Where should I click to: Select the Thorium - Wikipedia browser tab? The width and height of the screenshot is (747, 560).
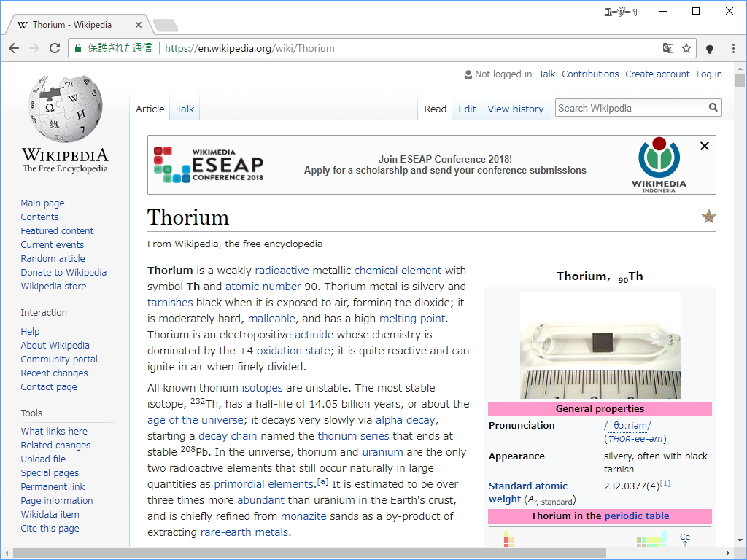pos(79,25)
